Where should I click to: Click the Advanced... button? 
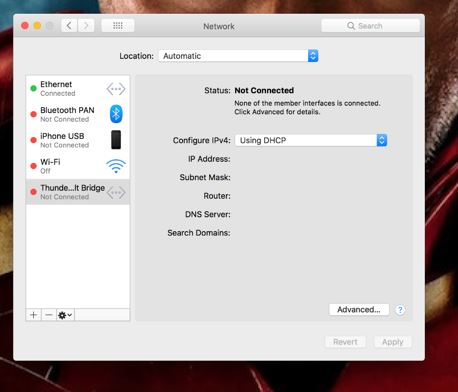point(359,310)
